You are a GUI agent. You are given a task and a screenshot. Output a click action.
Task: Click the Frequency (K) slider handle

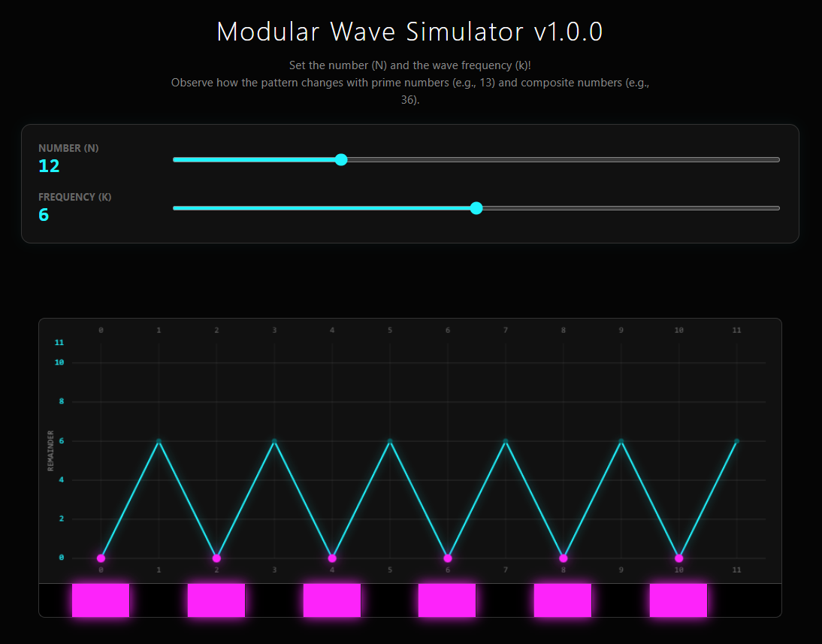pyautogui.click(x=476, y=208)
